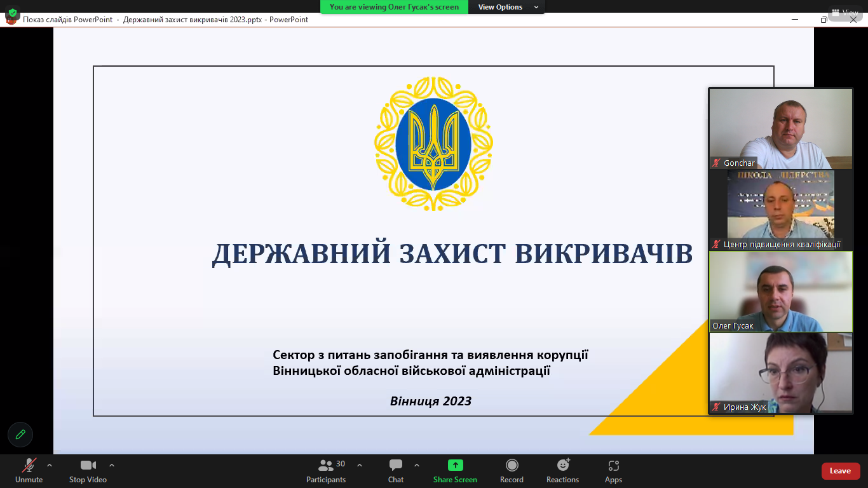This screenshot has height=488, width=868.
Task: Click the 'You are viewing Олег Гусак's screen' banner
Action: click(394, 7)
